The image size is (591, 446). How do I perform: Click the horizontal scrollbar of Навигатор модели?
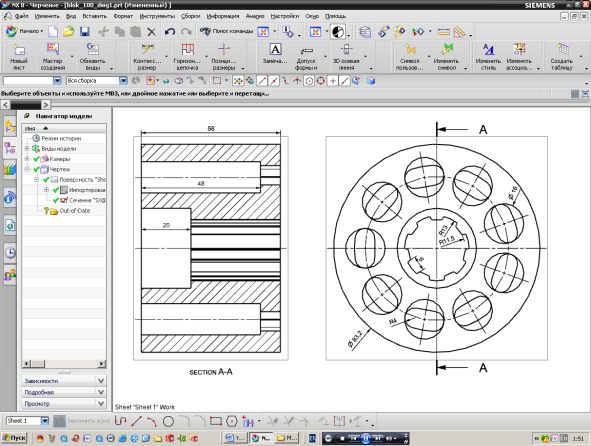[64, 363]
